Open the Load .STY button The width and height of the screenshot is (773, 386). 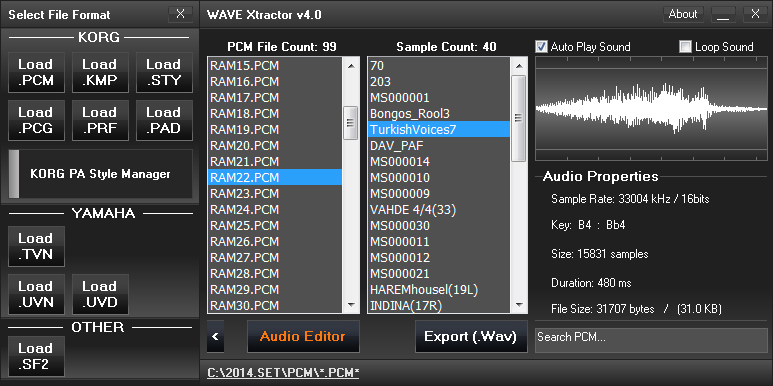pos(164,72)
